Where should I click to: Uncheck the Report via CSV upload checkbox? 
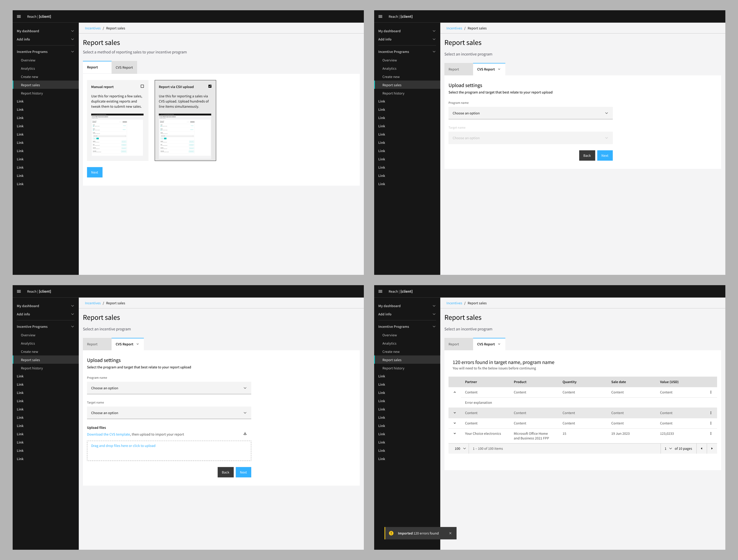point(210,87)
